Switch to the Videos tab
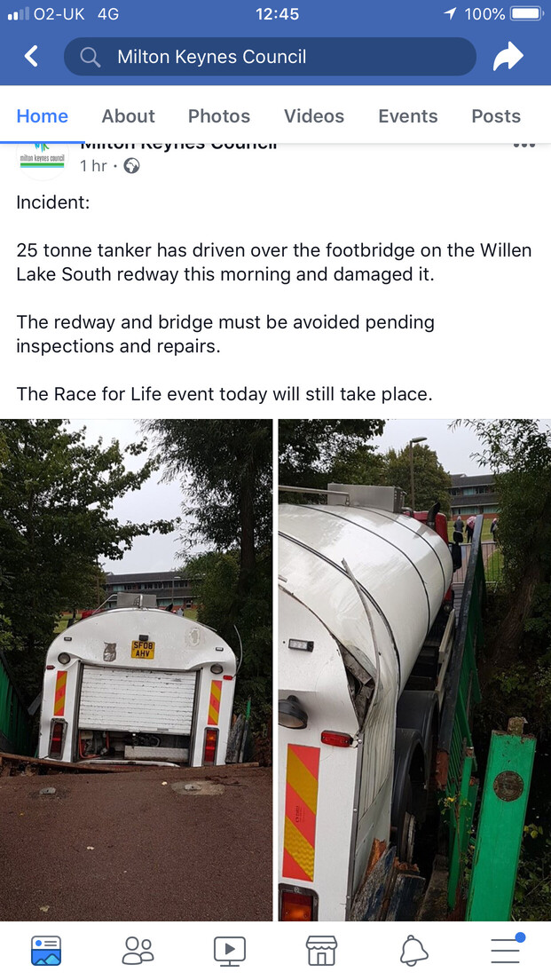The image size is (551, 980). 313,116
